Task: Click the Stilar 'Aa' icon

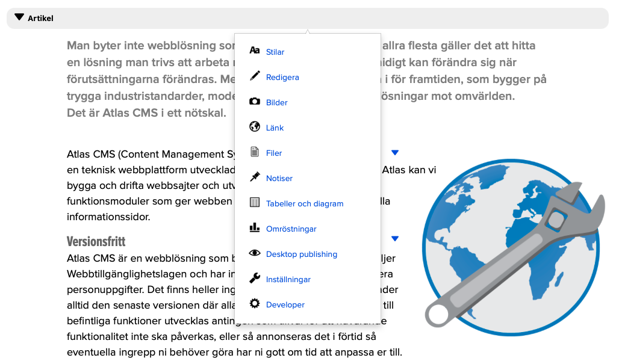Action: tap(254, 51)
